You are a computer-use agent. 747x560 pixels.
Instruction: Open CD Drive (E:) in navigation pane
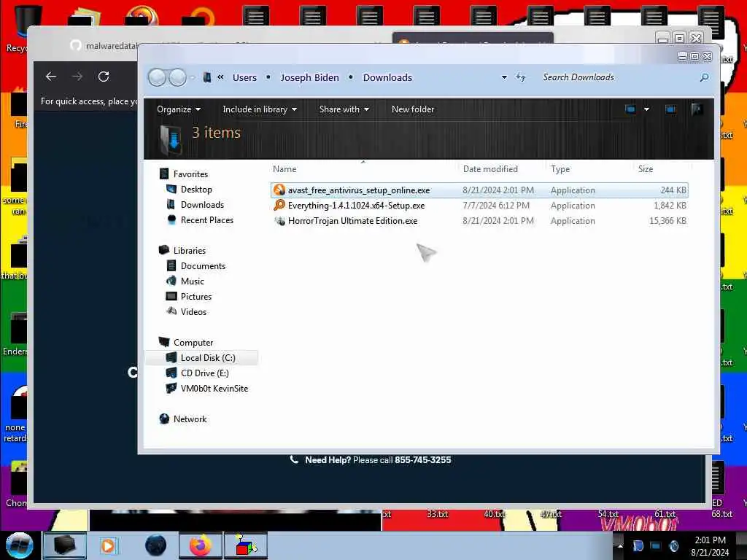click(204, 373)
